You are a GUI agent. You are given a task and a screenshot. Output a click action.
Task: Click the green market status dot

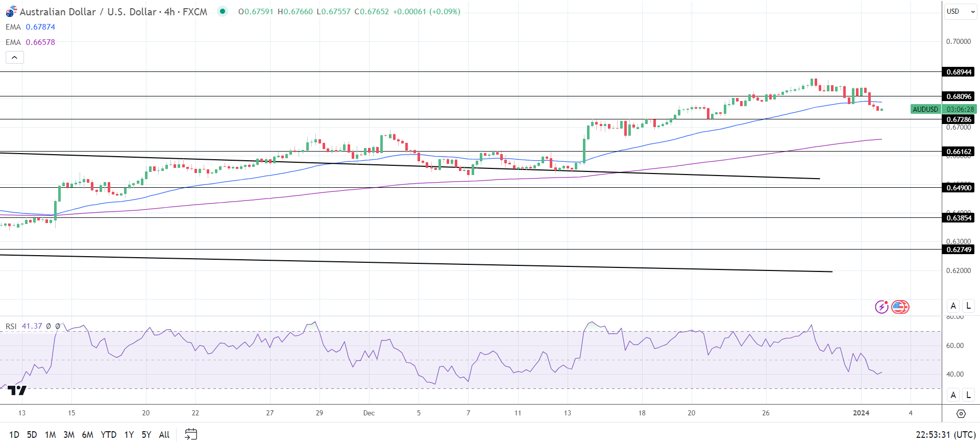(x=223, y=11)
